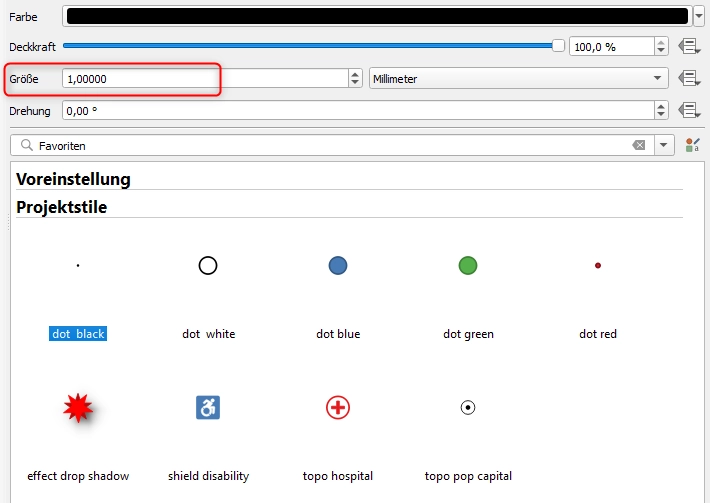
Task: Click data-defined override icon beside Deckkraft
Action: 689,47
